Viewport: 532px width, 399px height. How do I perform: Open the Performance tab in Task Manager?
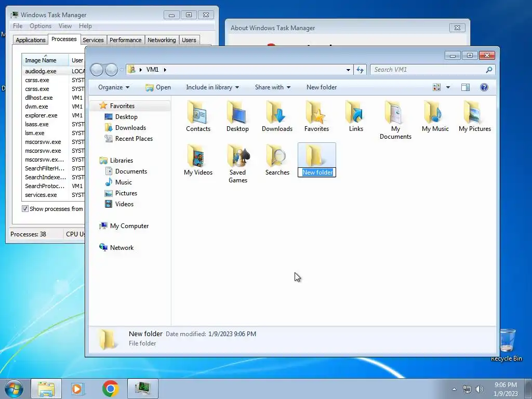[126, 40]
